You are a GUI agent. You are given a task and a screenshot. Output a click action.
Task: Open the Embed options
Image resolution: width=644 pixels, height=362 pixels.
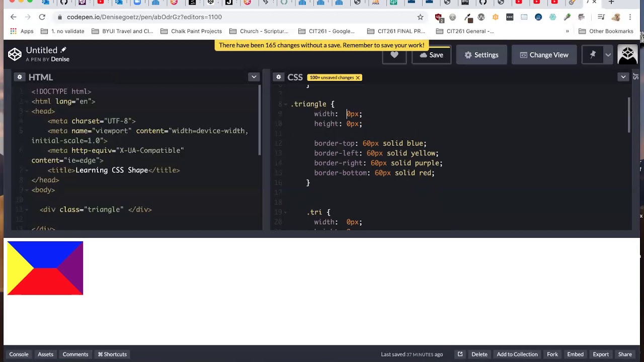tap(576, 354)
